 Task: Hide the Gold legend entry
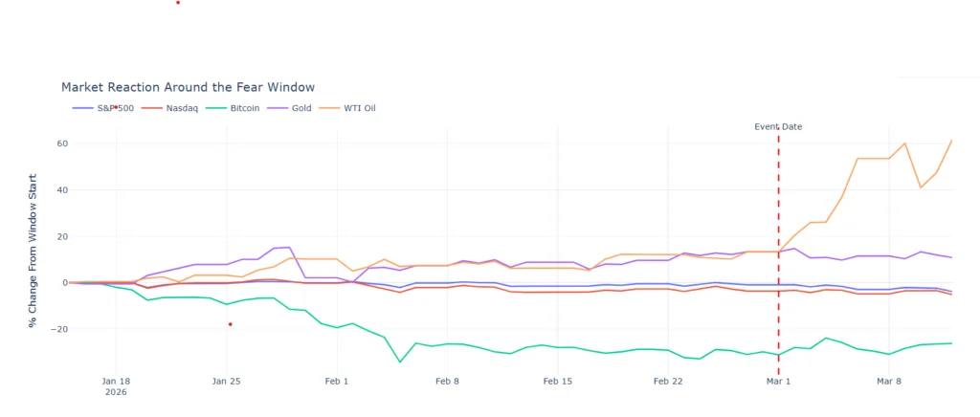point(302,108)
